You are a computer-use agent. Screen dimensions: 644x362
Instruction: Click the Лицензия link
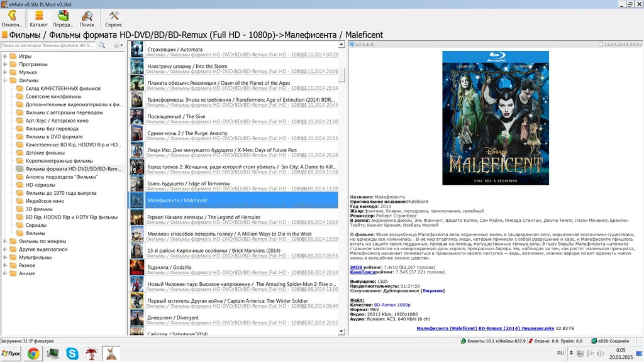point(433,290)
